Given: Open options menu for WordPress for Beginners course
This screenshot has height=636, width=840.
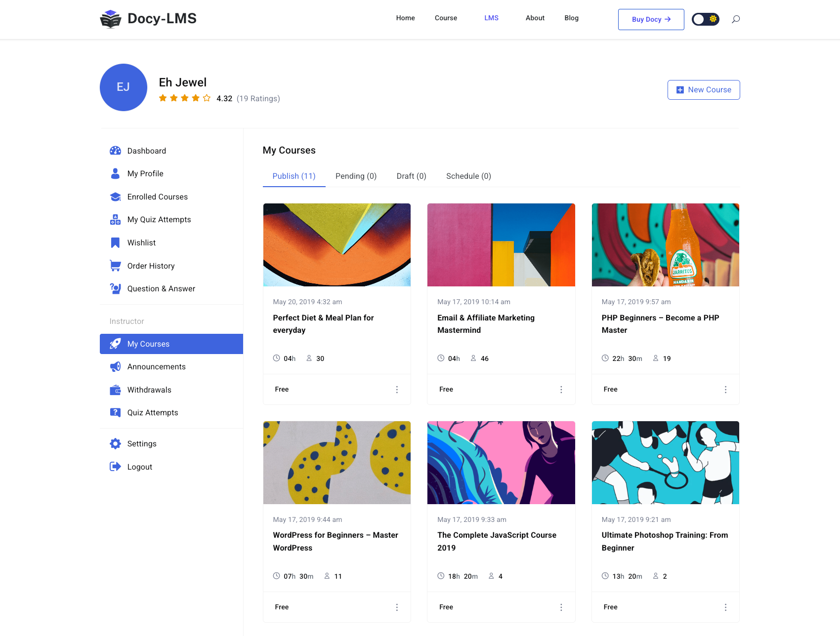Looking at the screenshot, I should pos(397,607).
